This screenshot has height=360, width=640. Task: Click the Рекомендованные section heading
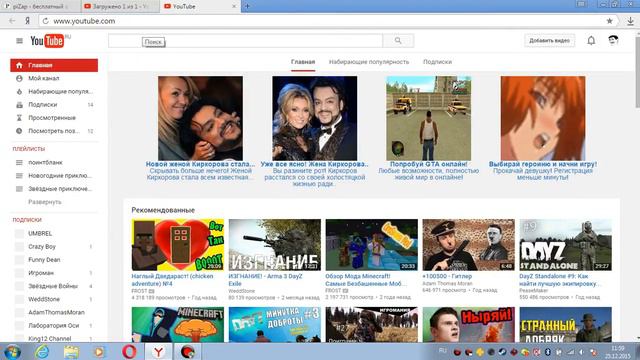[x=163, y=210]
